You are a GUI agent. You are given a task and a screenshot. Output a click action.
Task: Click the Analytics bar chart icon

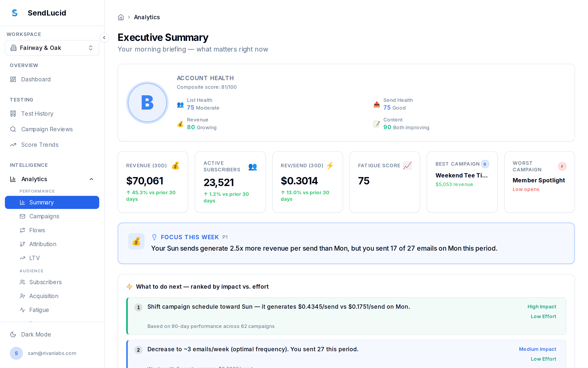[13, 179]
